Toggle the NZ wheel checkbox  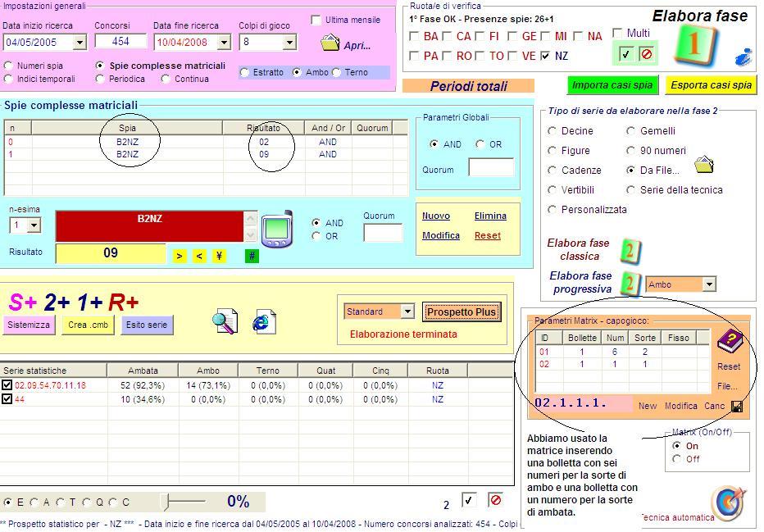(546, 57)
